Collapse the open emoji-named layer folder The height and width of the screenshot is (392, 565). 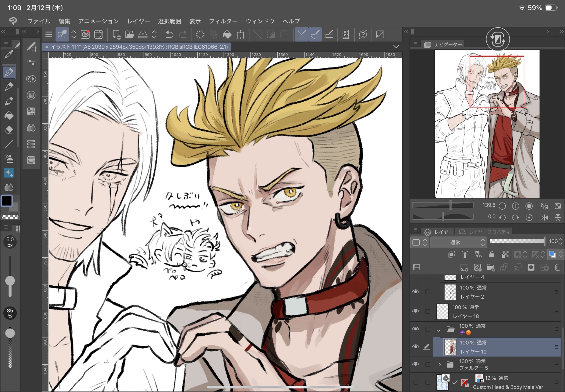pos(439,330)
